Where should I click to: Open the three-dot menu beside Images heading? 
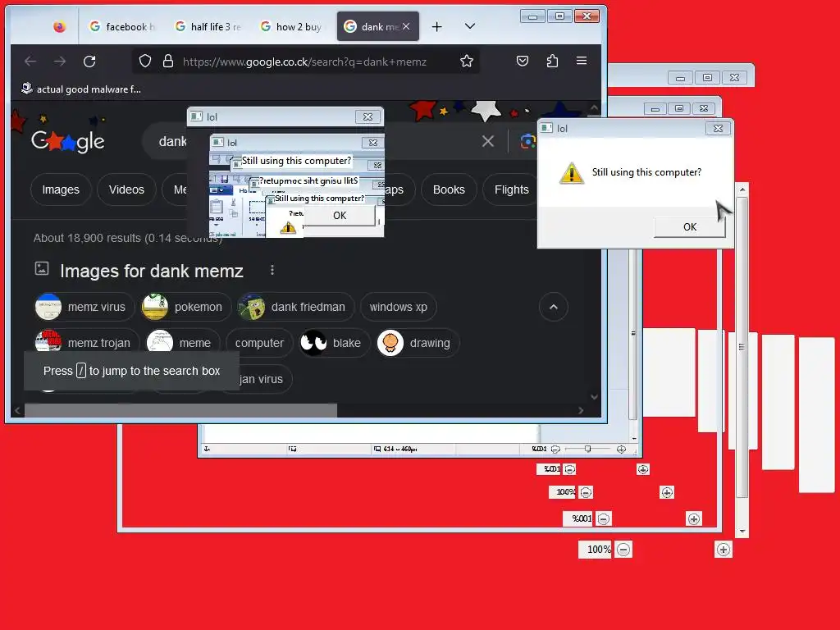click(x=272, y=270)
